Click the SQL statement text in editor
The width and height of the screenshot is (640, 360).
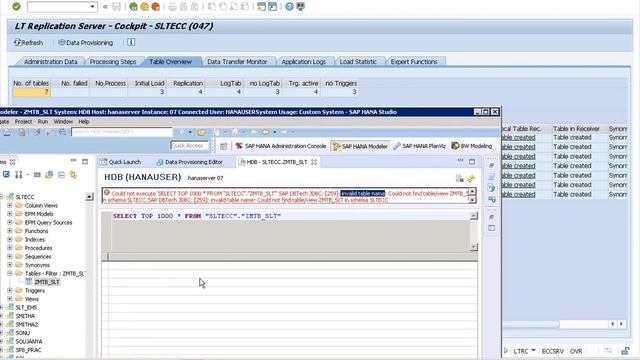point(197,216)
